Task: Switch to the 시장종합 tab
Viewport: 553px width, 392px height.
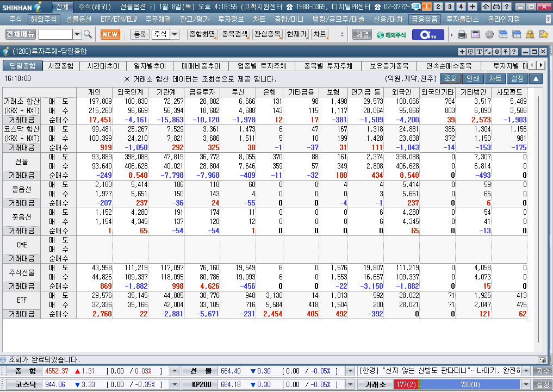Action: point(61,66)
